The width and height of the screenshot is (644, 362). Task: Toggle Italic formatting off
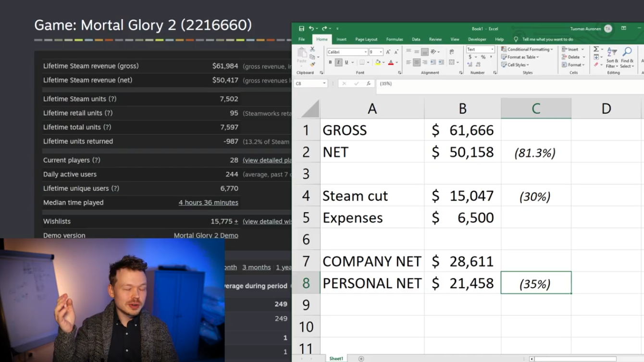click(x=338, y=62)
